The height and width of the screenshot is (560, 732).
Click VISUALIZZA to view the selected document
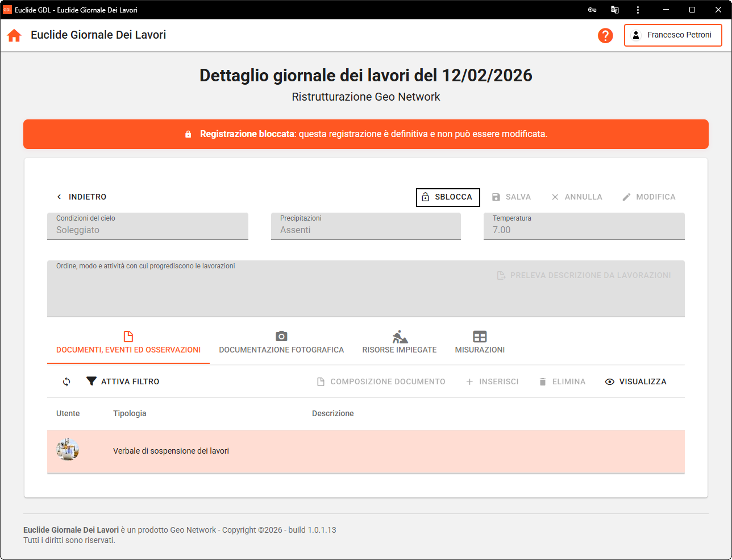[x=635, y=382]
